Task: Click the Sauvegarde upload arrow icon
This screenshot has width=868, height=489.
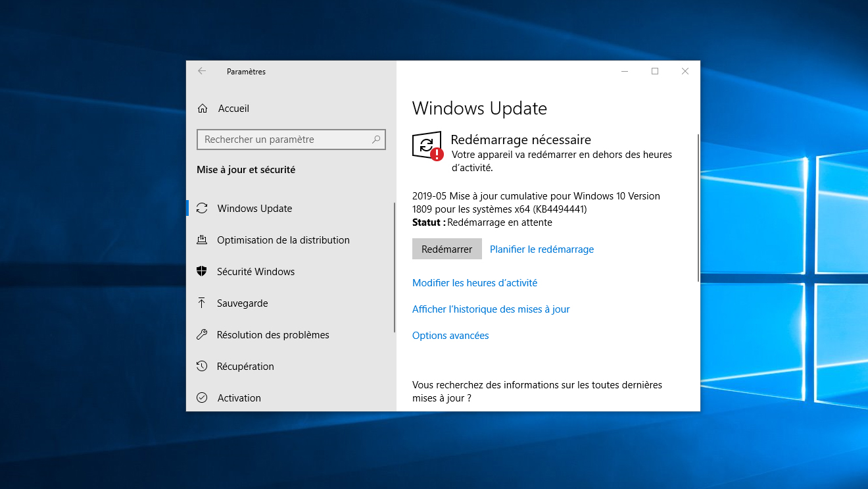Action: (x=202, y=303)
